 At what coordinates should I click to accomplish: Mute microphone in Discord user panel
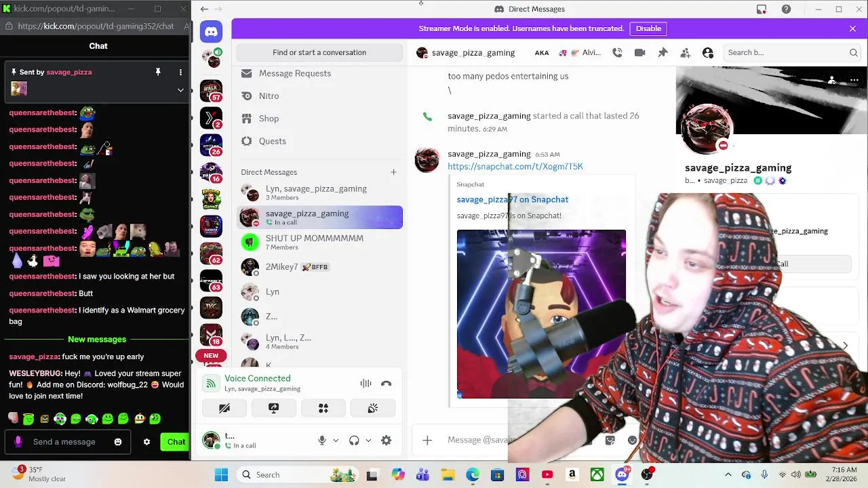(322, 441)
